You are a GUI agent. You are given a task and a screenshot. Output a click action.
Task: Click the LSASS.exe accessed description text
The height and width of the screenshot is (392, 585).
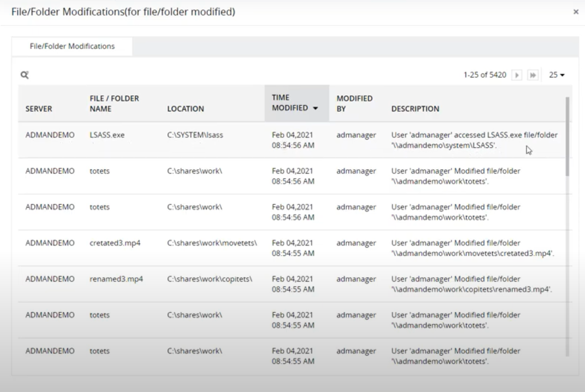coord(474,140)
